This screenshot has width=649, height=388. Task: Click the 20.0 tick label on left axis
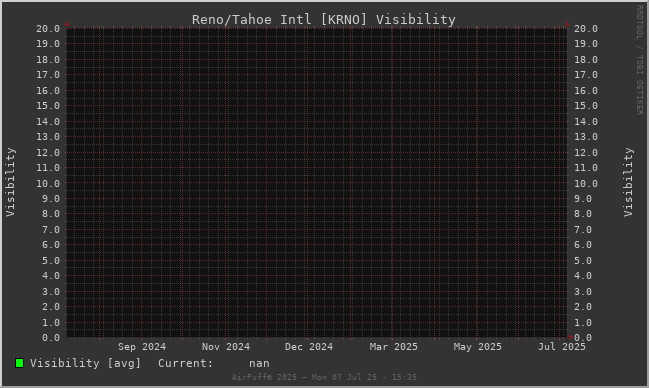tap(48, 29)
